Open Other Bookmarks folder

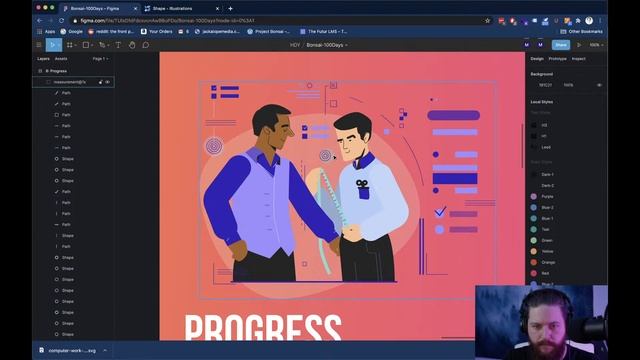pos(582,31)
